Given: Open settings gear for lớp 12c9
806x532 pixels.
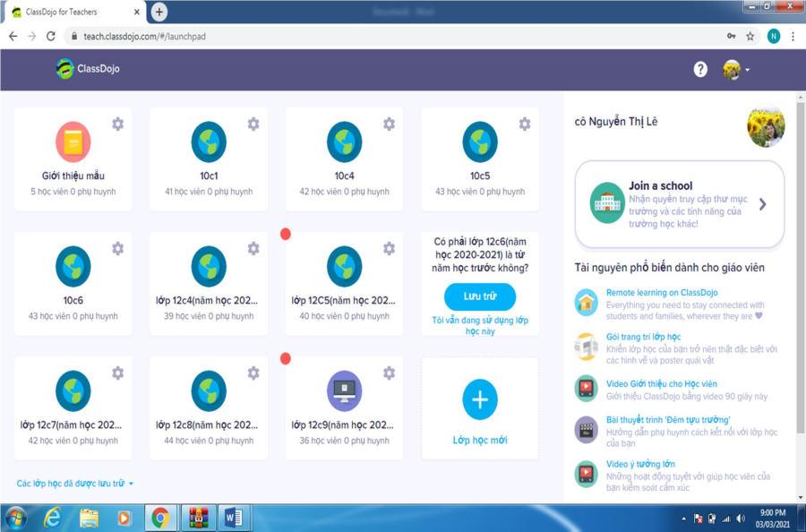Looking at the screenshot, I should pyautogui.click(x=390, y=373).
